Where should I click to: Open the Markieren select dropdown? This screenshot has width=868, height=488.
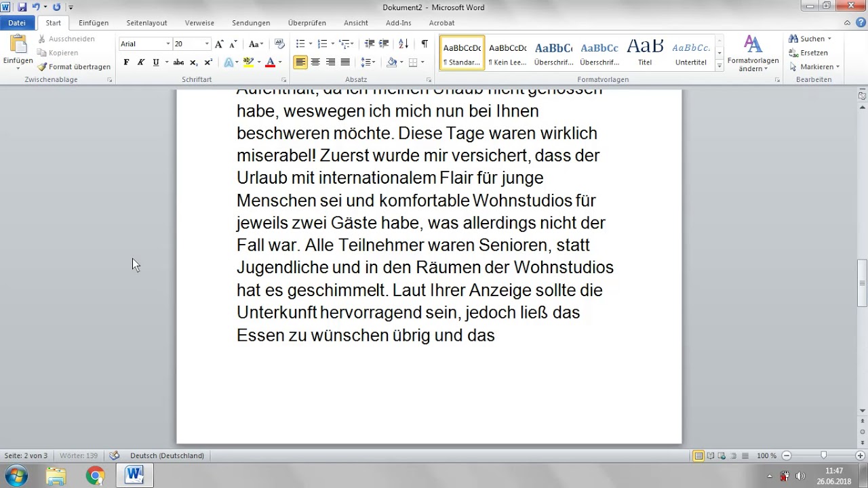[814, 67]
